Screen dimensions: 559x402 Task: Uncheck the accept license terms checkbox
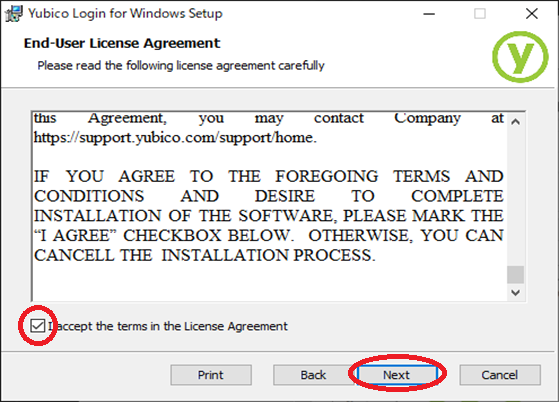[x=37, y=325]
